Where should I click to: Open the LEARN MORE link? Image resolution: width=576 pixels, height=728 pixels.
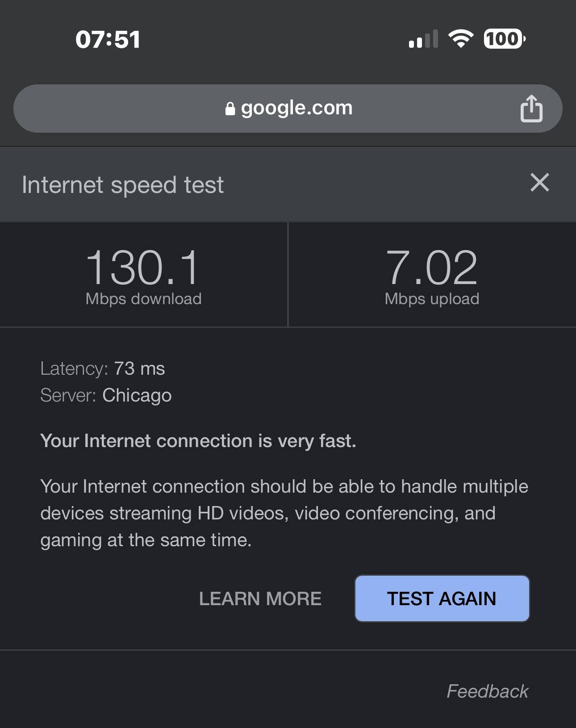point(260,598)
